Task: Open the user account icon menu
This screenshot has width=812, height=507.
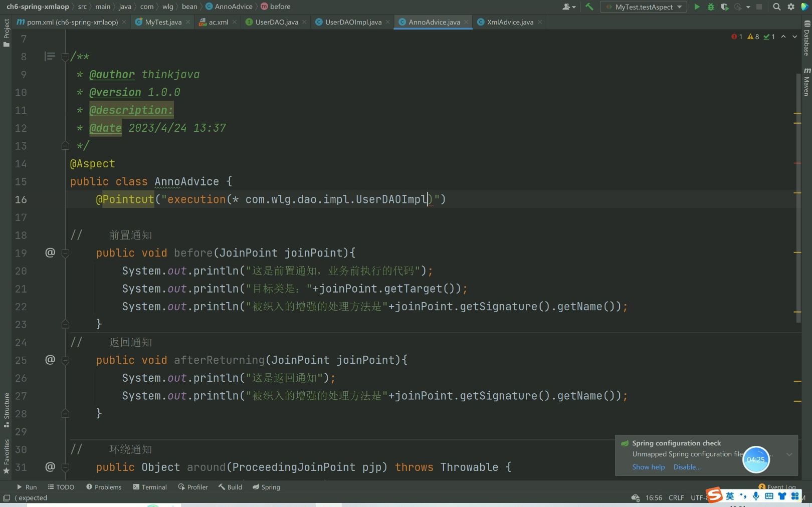Action: coord(568,7)
